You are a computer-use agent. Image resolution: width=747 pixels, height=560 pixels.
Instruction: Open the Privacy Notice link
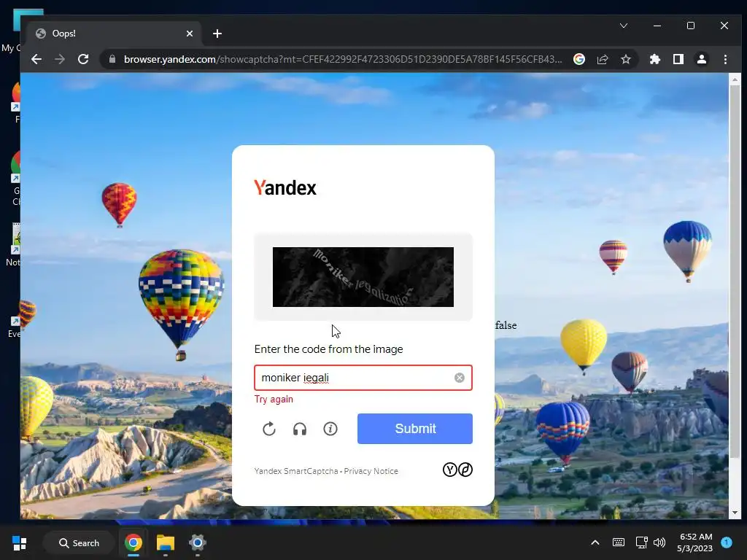coord(371,471)
